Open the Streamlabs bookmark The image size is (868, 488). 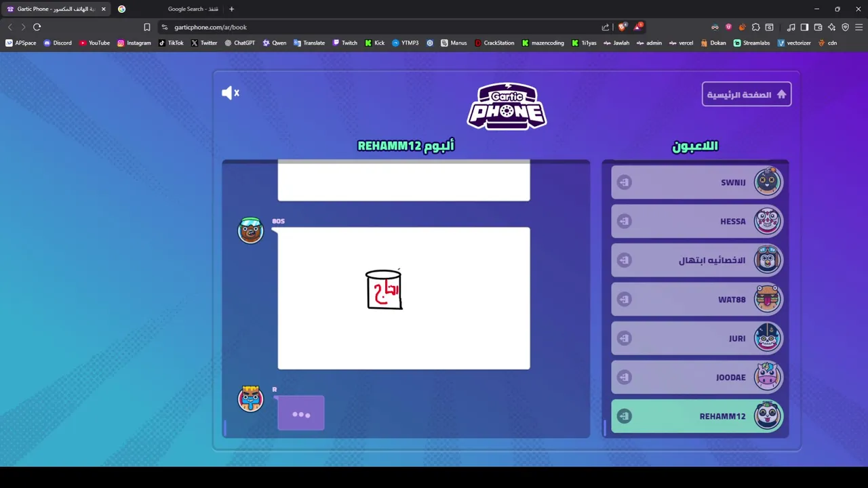click(752, 43)
